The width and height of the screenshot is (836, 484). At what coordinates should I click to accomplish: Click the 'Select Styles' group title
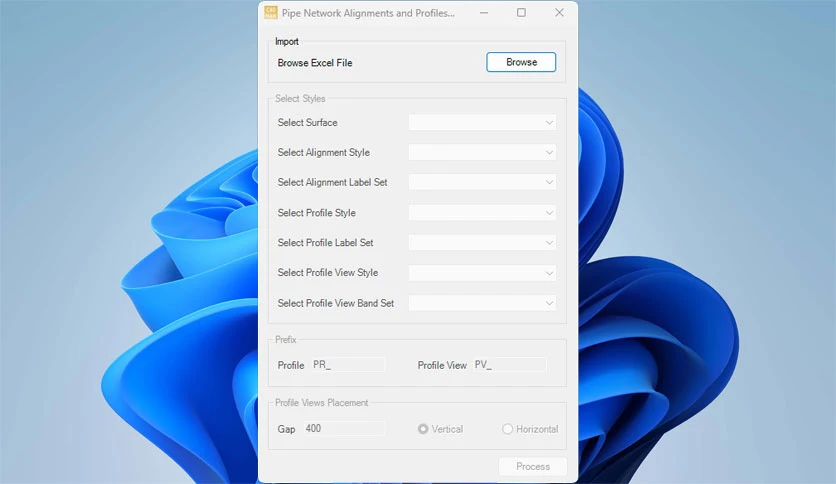coord(300,99)
